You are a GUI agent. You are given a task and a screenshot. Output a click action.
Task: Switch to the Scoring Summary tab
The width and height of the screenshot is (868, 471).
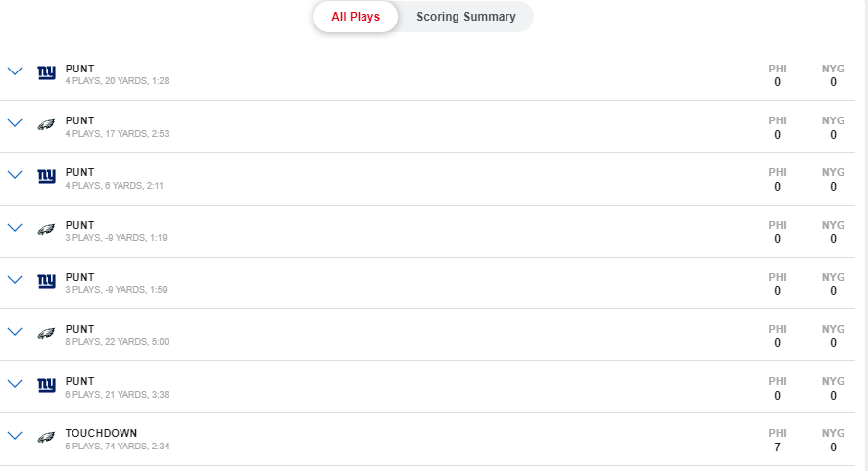pos(465,17)
